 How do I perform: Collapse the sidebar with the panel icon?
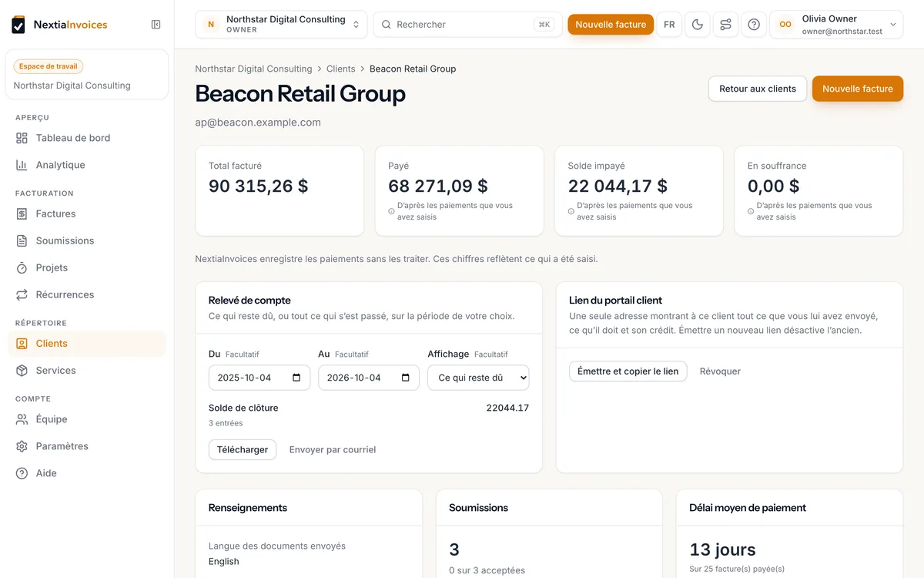[156, 25]
